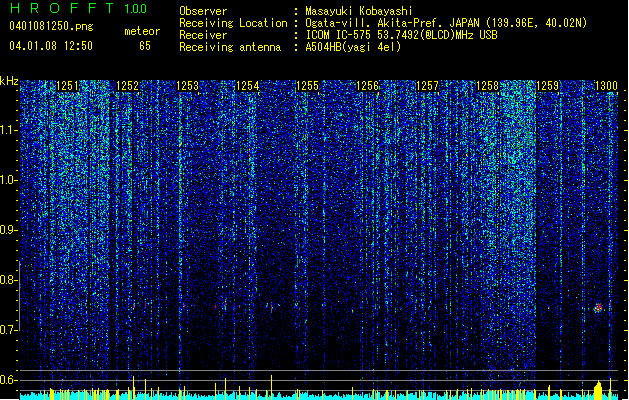The image size is (629, 400).
Task: Click the 1251 time marker
Action: pos(67,86)
